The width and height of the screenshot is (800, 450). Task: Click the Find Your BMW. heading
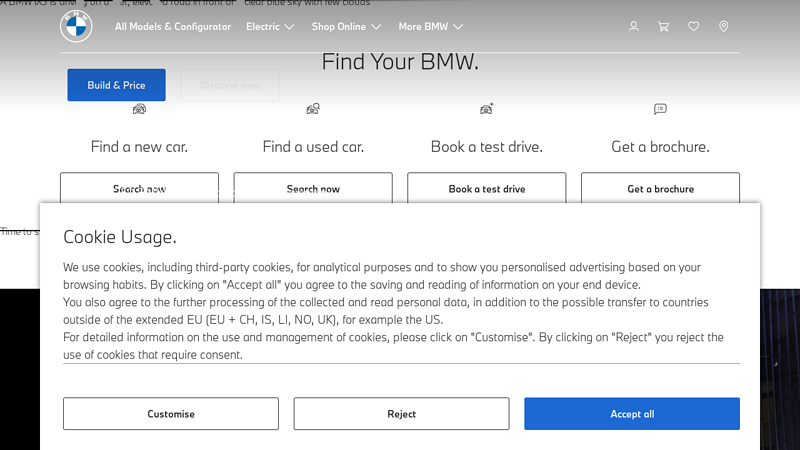(x=400, y=62)
